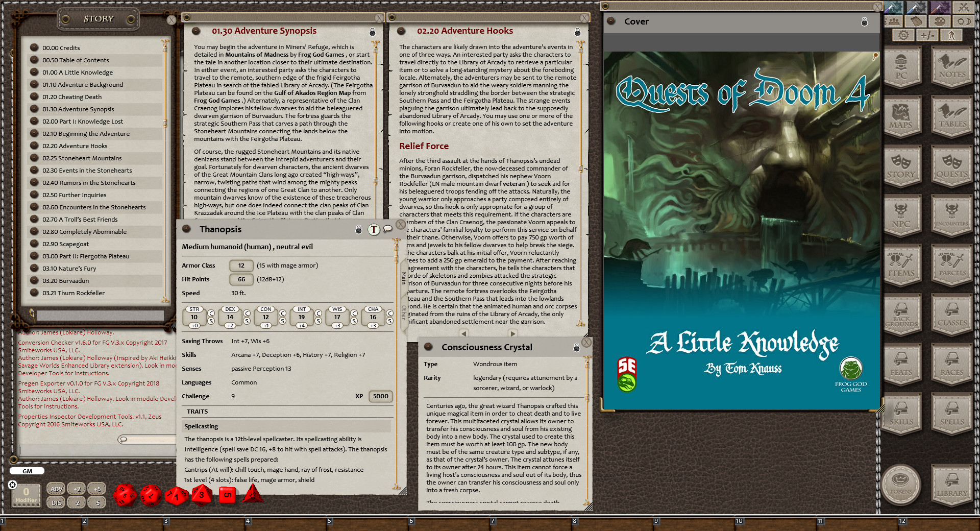
Task: Click the red d20 die to roll it
Action: (x=126, y=495)
